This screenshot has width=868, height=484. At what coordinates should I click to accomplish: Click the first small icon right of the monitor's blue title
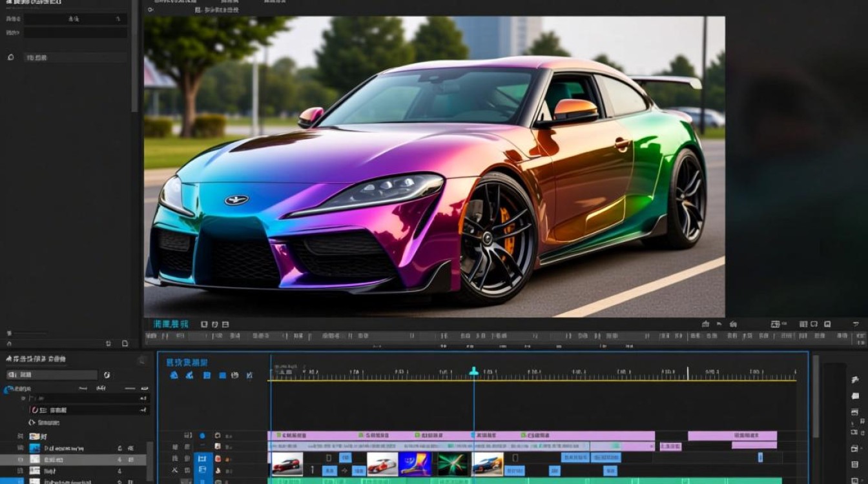(204, 324)
